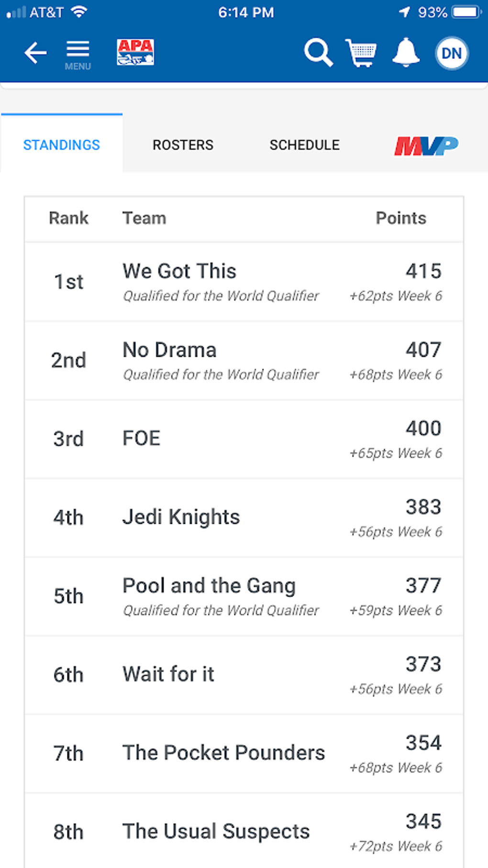Image resolution: width=488 pixels, height=868 pixels.
Task: Select the Jedi Knights team
Action: click(x=181, y=517)
